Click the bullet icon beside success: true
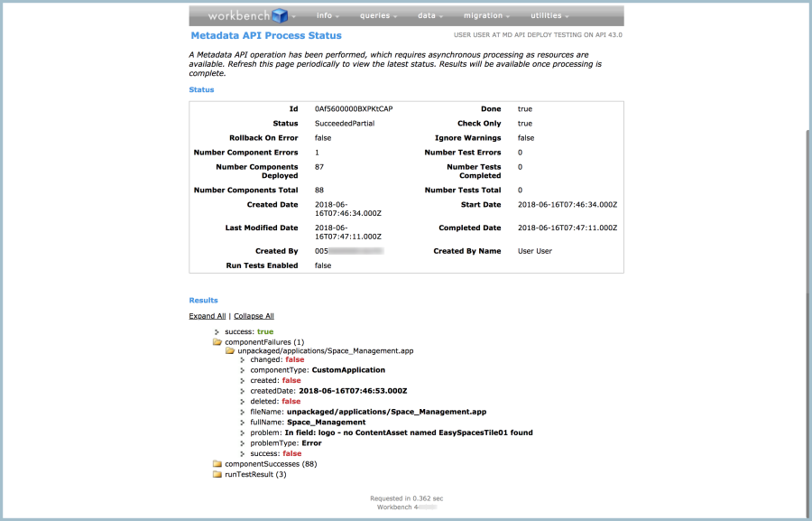 pyautogui.click(x=217, y=332)
